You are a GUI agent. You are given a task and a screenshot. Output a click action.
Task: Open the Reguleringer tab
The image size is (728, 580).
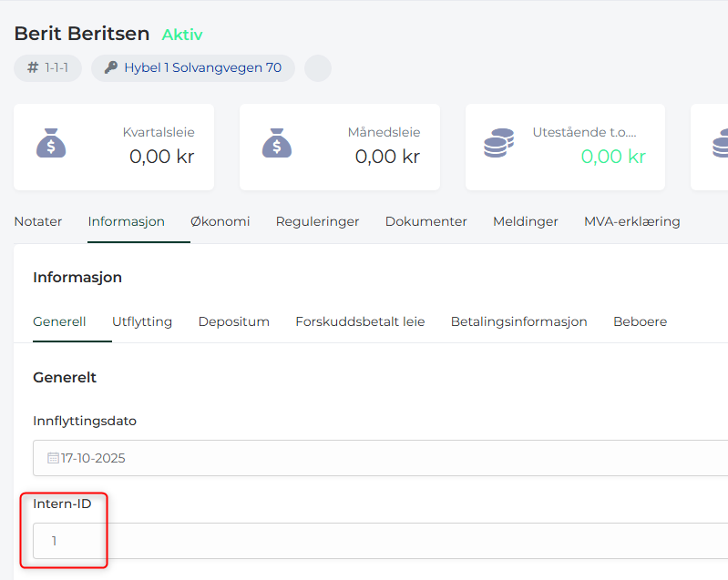(318, 221)
